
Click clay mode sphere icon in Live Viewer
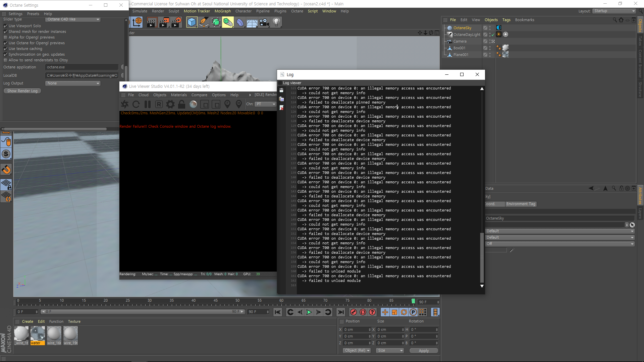coord(193,104)
